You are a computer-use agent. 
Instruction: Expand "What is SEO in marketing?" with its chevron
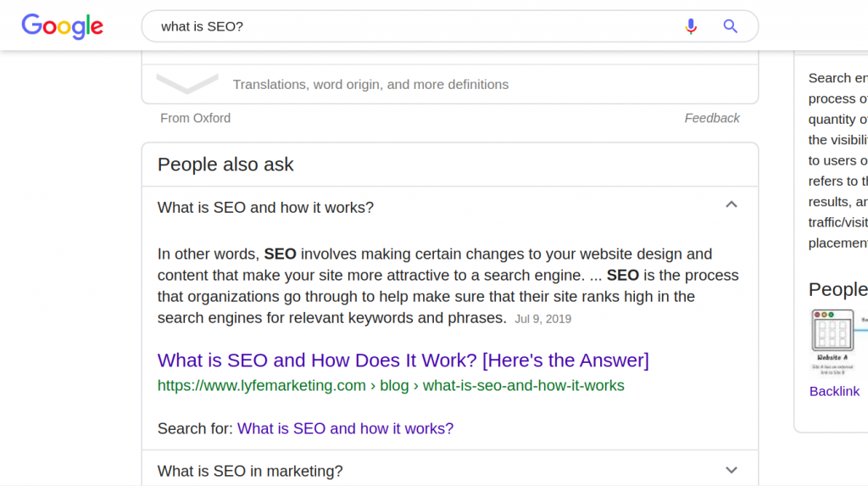732,470
